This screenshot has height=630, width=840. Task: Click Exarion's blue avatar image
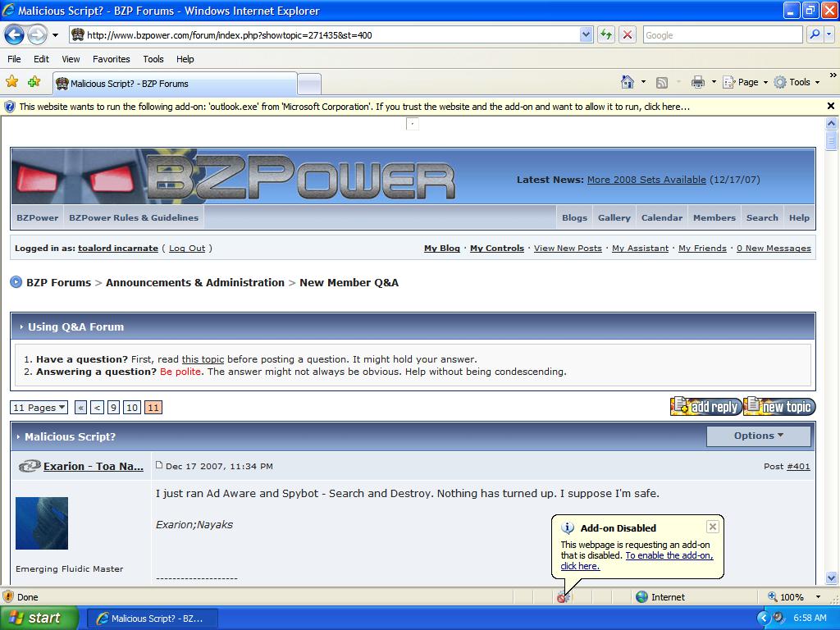[x=42, y=523]
